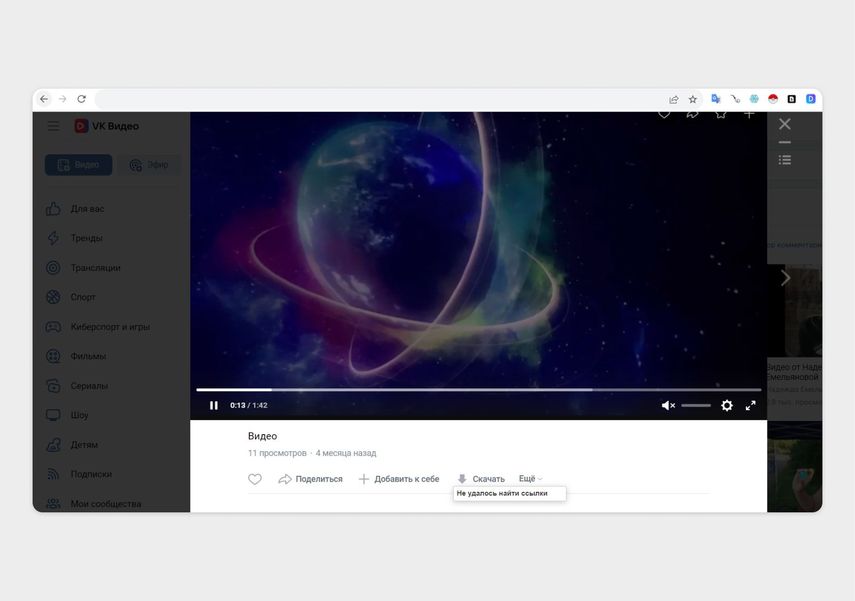Open the black square D extension

pyautogui.click(x=792, y=99)
